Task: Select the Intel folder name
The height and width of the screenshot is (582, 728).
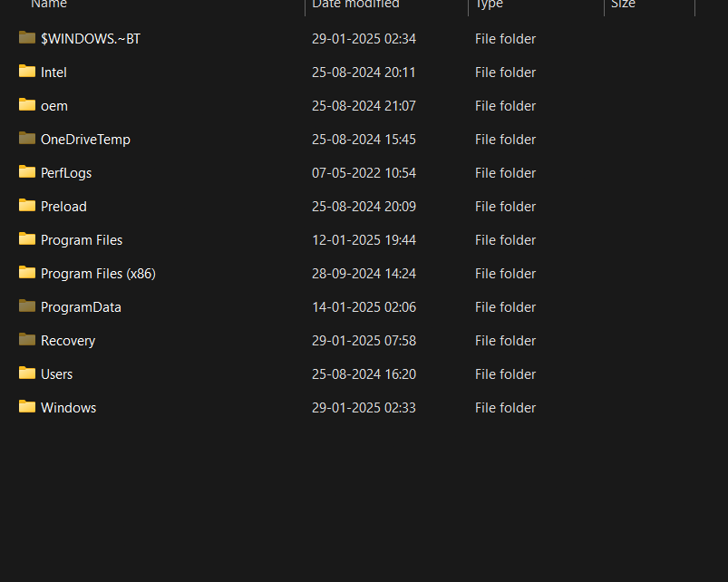Action: coord(53,73)
